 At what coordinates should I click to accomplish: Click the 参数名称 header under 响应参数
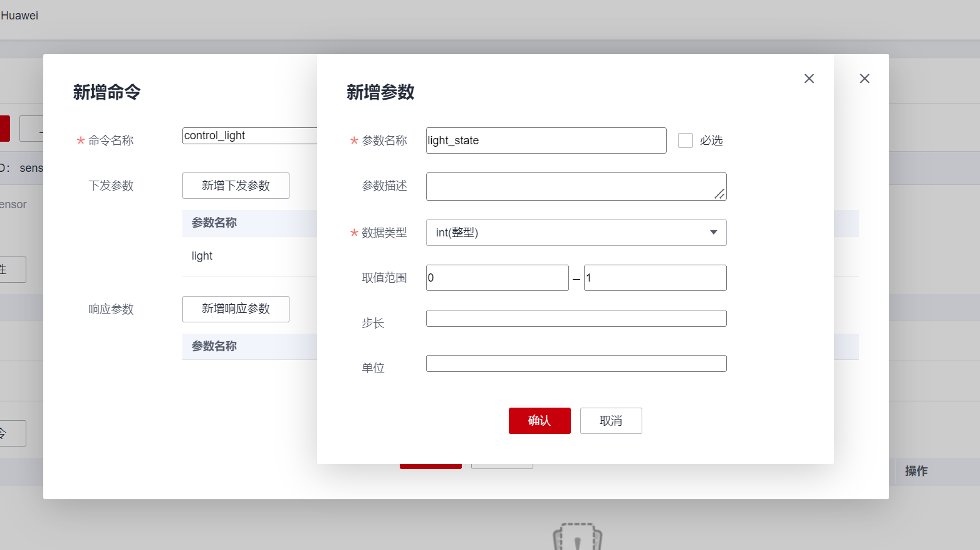pyautogui.click(x=214, y=346)
